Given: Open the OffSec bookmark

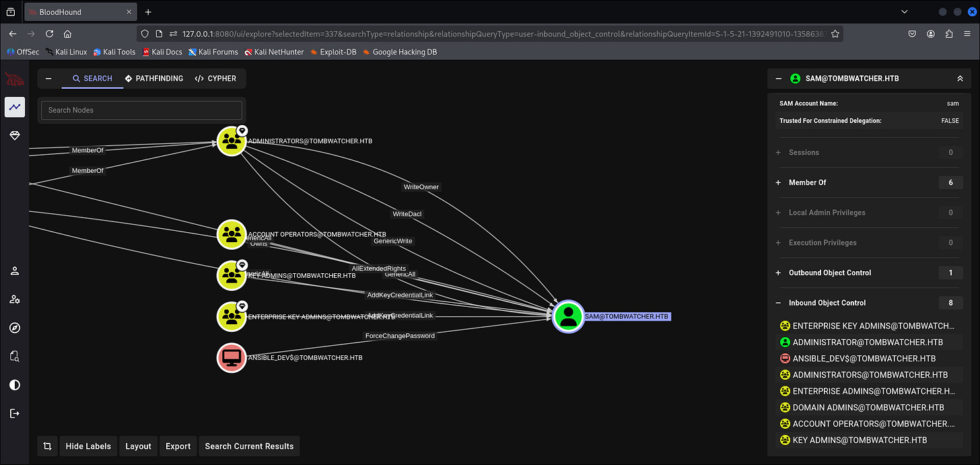Looking at the screenshot, I should pyautogui.click(x=23, y=52).
